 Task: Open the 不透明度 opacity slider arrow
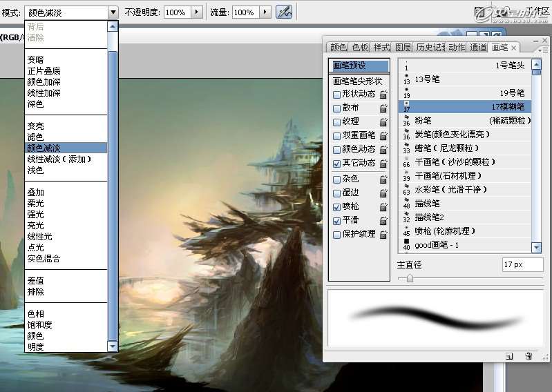[196, 12]
